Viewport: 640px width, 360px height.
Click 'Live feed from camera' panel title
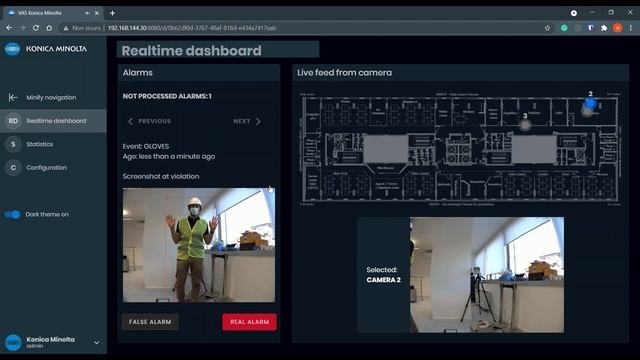point(344,73)
